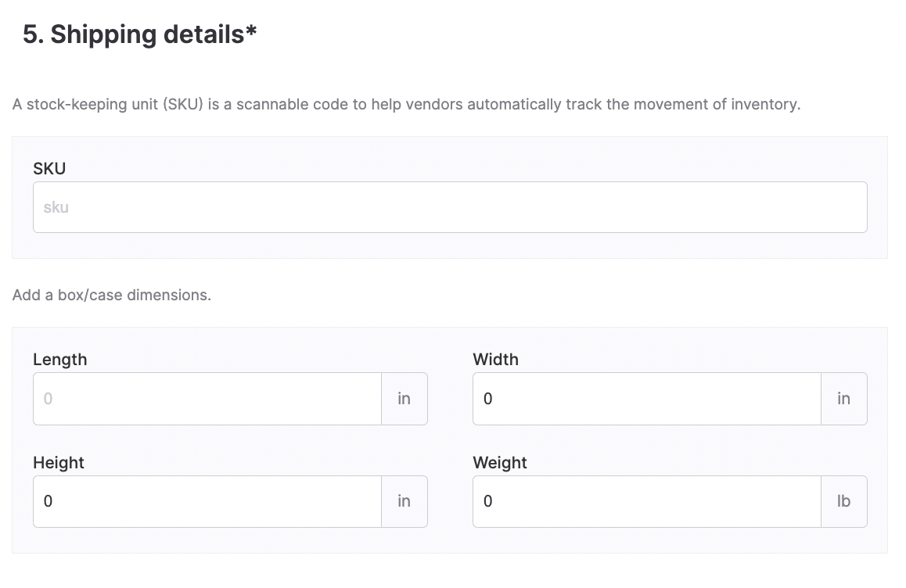Click the "in" unit next to Length
The image size is (906, 588).
404,399
